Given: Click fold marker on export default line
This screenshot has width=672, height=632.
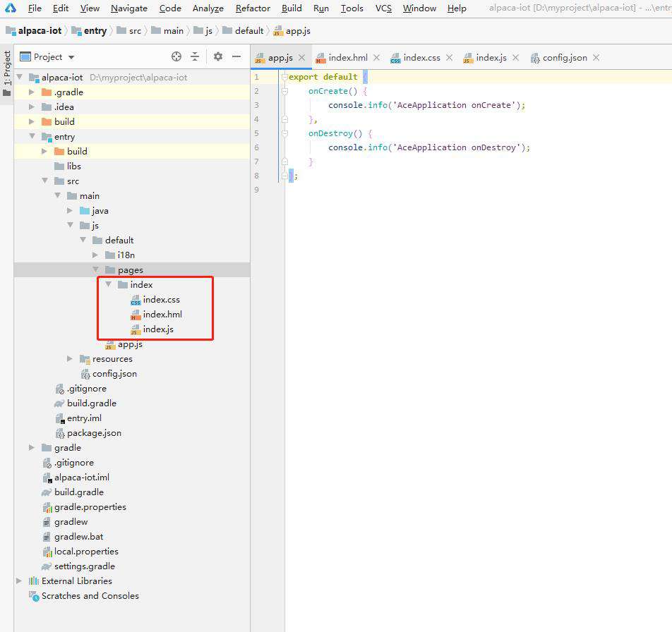Looking at the screenshot, I should click(284, 77).
